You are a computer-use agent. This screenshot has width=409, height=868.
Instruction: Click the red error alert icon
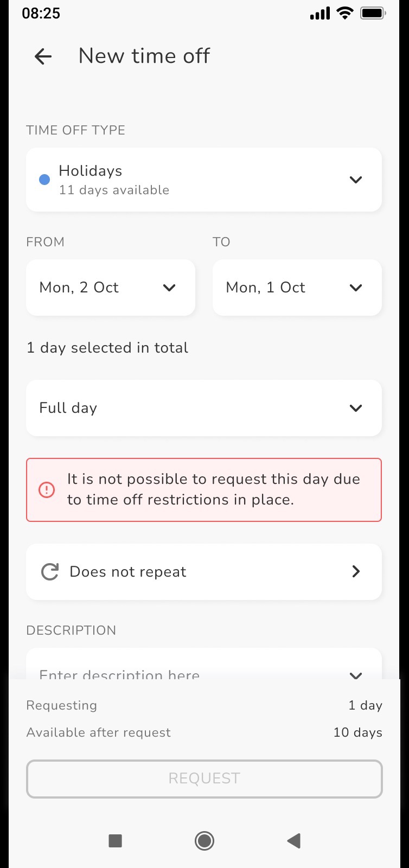47,490
